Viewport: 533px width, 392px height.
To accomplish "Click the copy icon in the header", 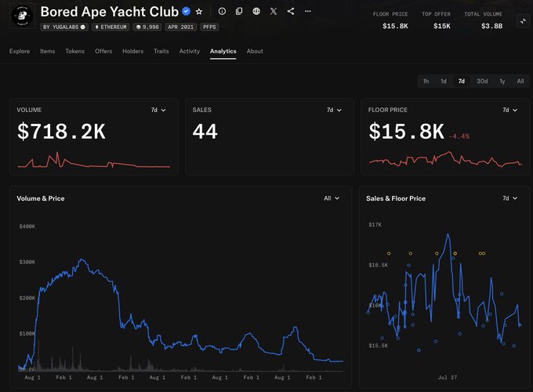I will [239, 11].
